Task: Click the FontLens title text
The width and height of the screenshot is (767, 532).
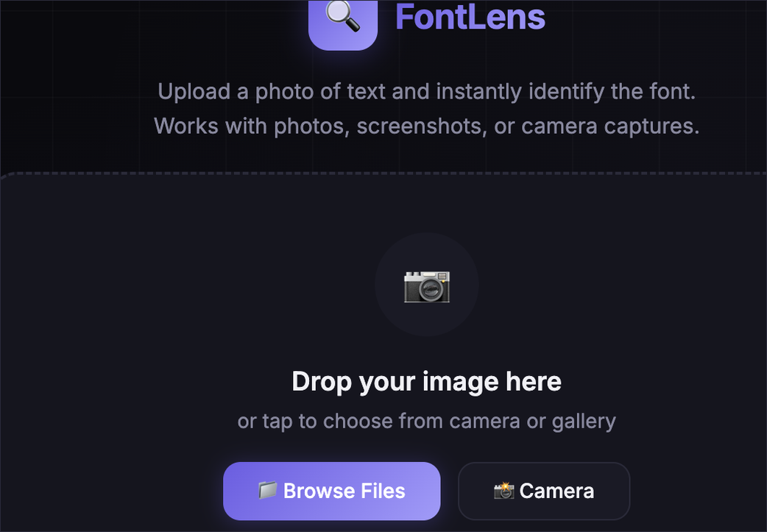Action: 470,17
